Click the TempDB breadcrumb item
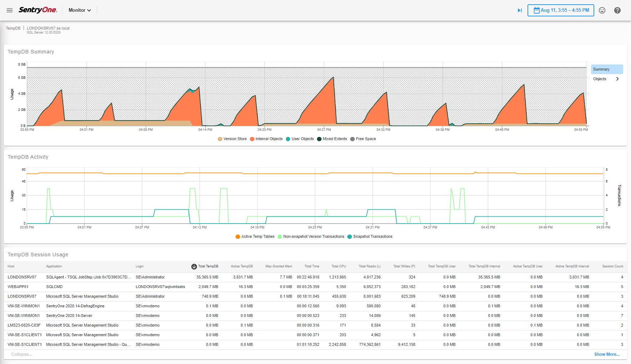The height and width of the screenshot is (364, 631). [x=13, y=28]
